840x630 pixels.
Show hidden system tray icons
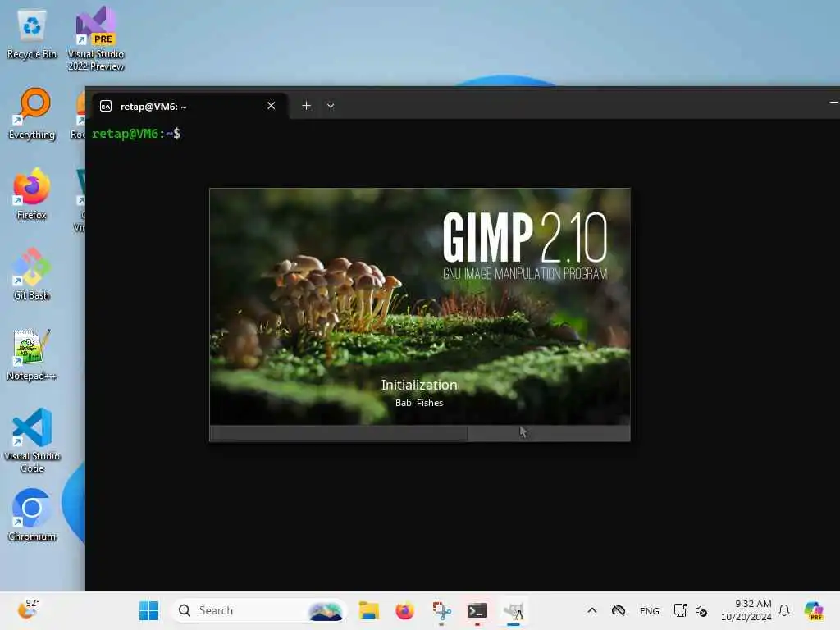tap(592, 610)
